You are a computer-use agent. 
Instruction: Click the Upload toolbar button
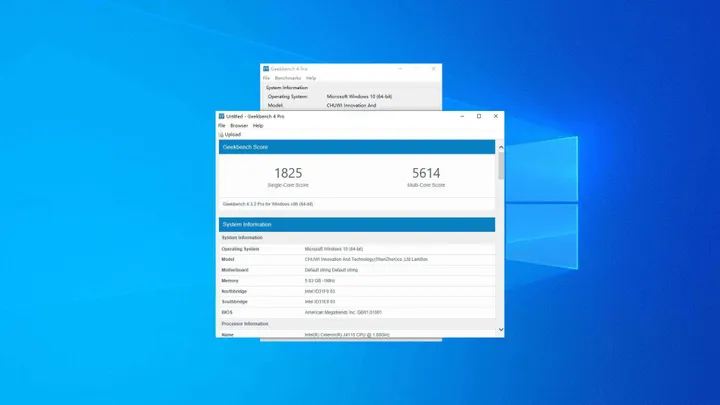(x=230, y=135)
